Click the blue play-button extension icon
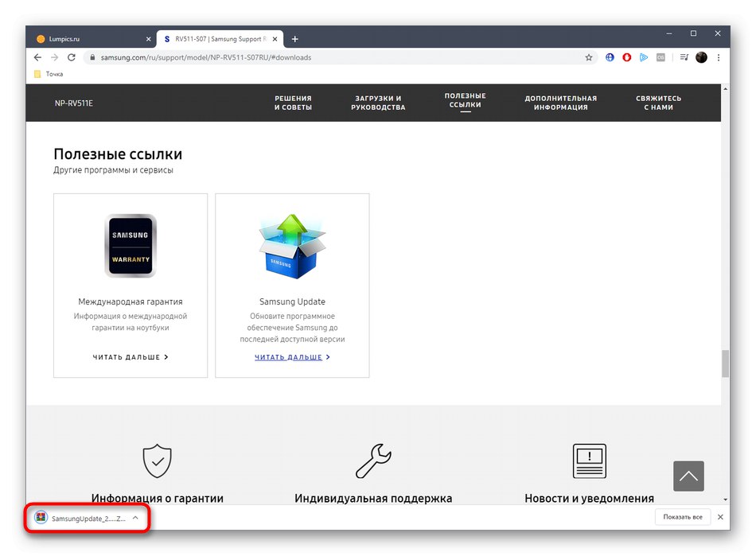Image resolution: width=756 pixels, height=556 pixels. [x=644, y=57]
